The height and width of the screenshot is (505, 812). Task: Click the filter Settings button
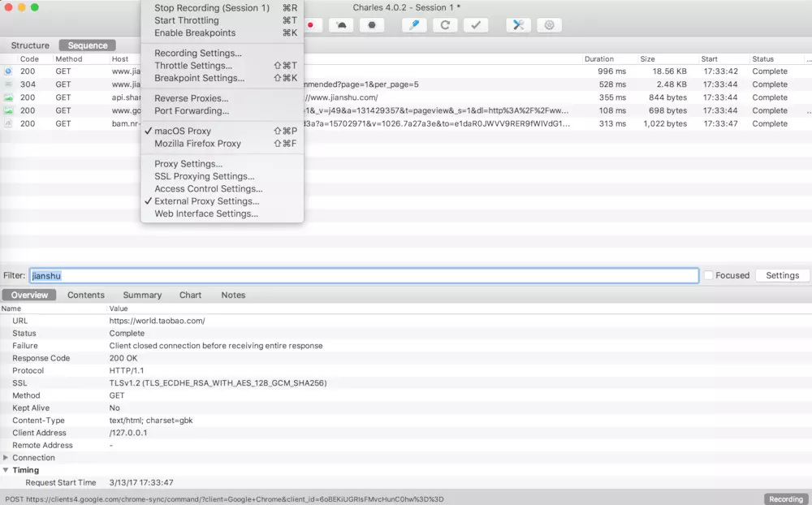[x=782, y=275]
